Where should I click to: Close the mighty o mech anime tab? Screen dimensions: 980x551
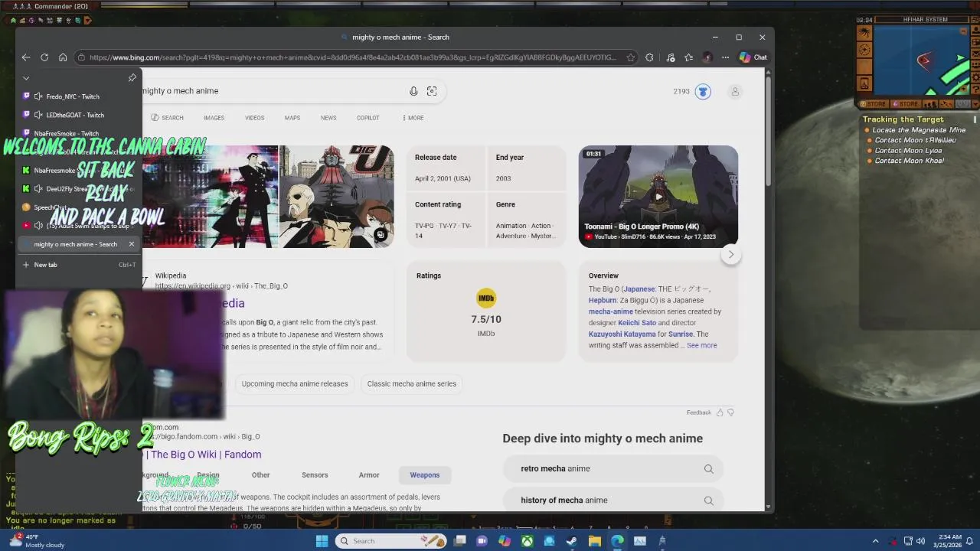tap(131, 244)
